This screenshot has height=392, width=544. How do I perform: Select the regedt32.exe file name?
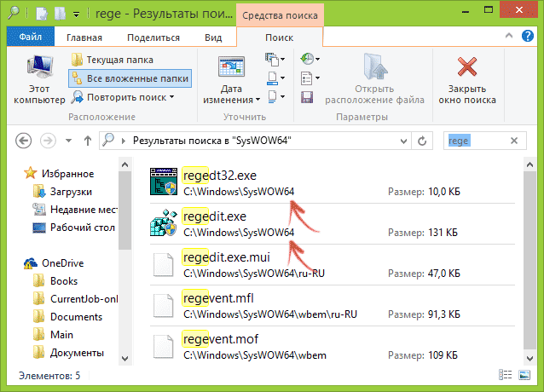(x=220, y=176)
